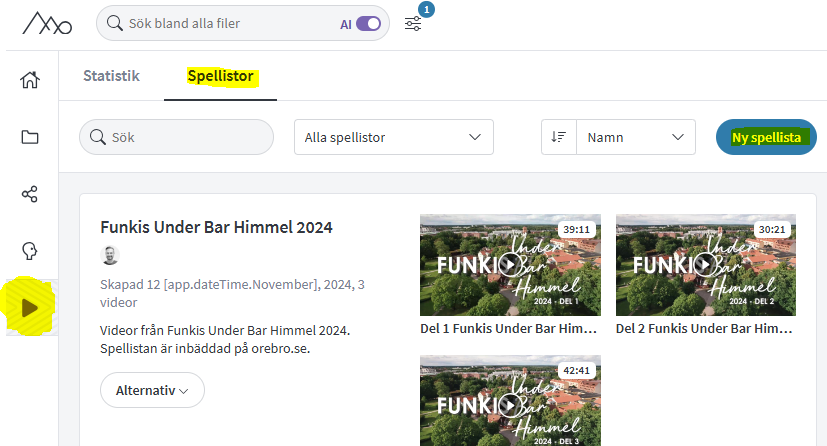
Task: Open the home icon in sidebar
Action: (x=30, y=80)
